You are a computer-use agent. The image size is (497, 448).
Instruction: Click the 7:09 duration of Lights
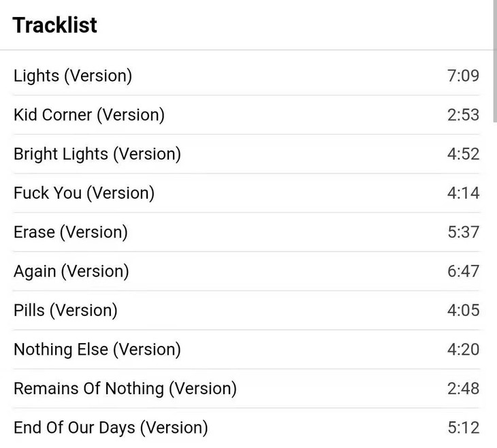[x=463, y=76]
